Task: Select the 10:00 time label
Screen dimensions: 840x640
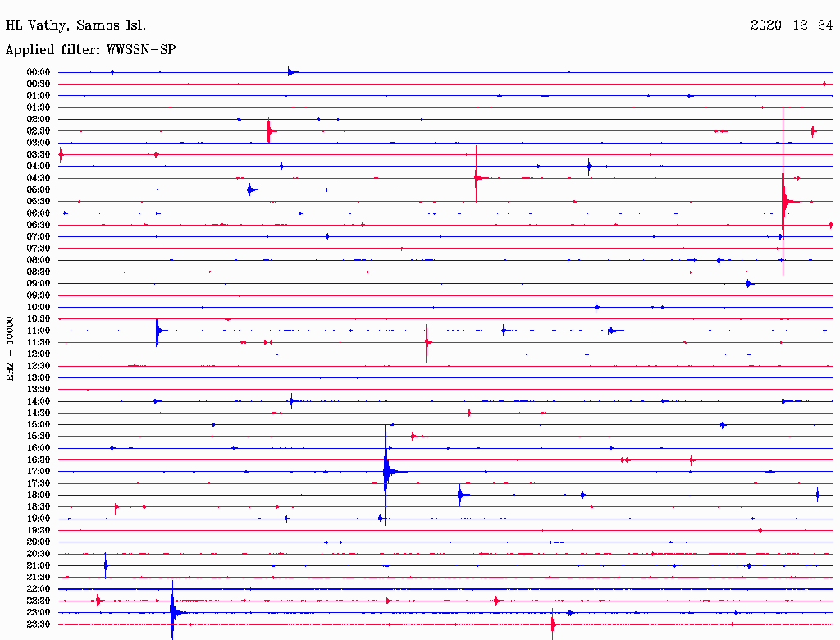Action: 39,307
